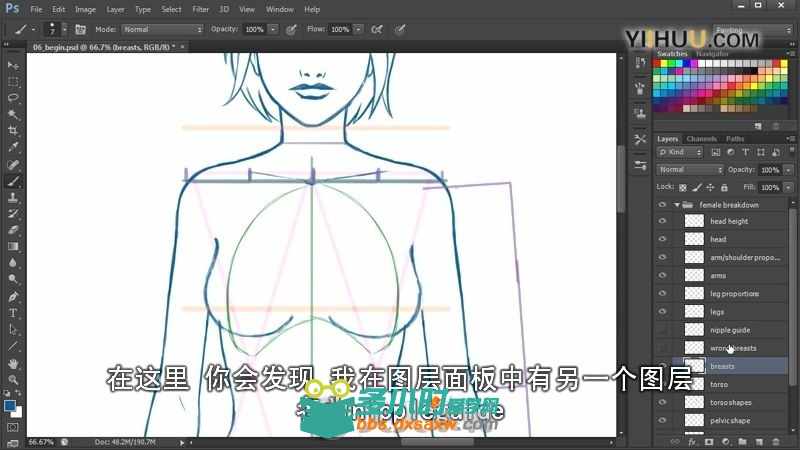This screenshot has width=800, height=450.
Task: Collapse the female breakdown group
Action: click(x=677, y=205)
